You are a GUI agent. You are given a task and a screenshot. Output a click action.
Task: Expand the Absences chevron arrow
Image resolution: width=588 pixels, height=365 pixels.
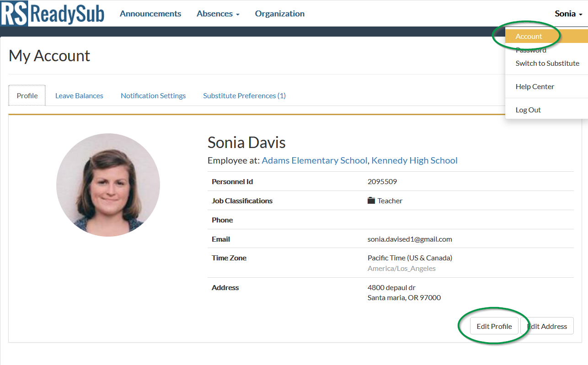tap(237, 14)
